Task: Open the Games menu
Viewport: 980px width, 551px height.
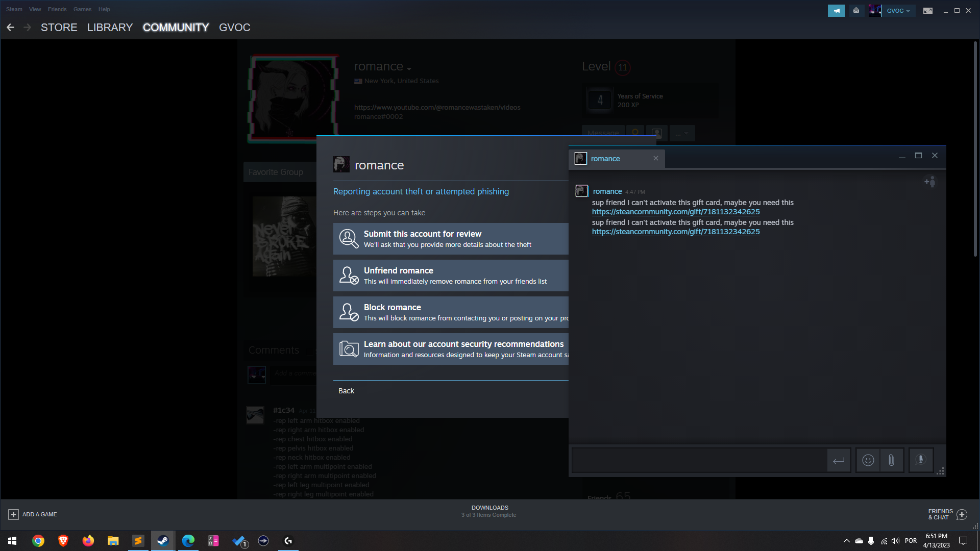Action: point(82,9)
